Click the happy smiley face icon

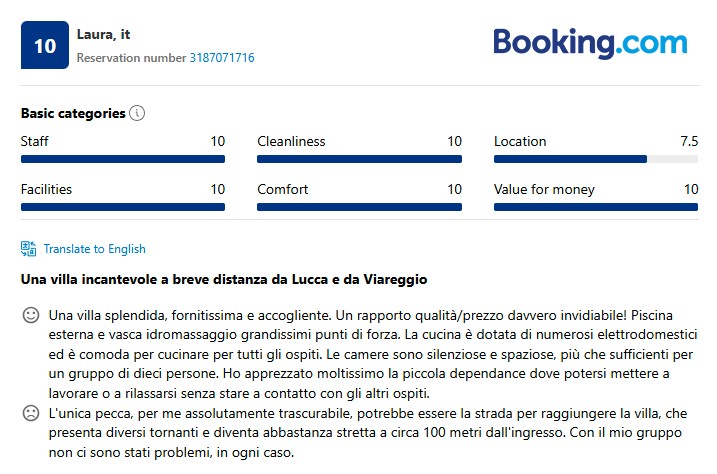[x=31, y=316]
